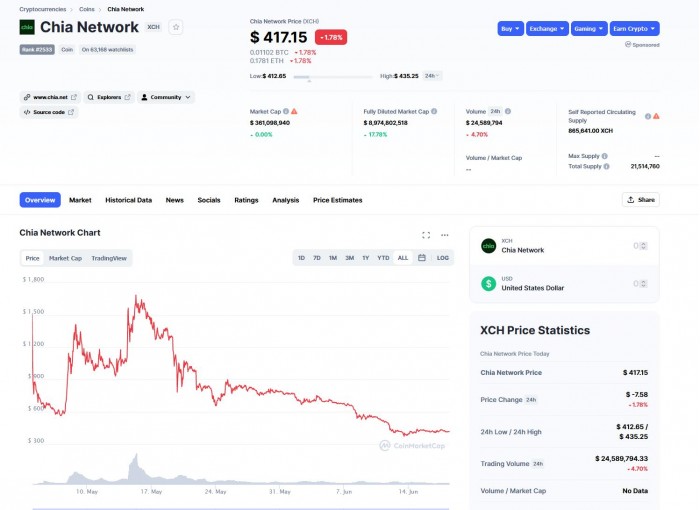Open the www.chia.net website link
700x510 pixels.
pos(50,97)
